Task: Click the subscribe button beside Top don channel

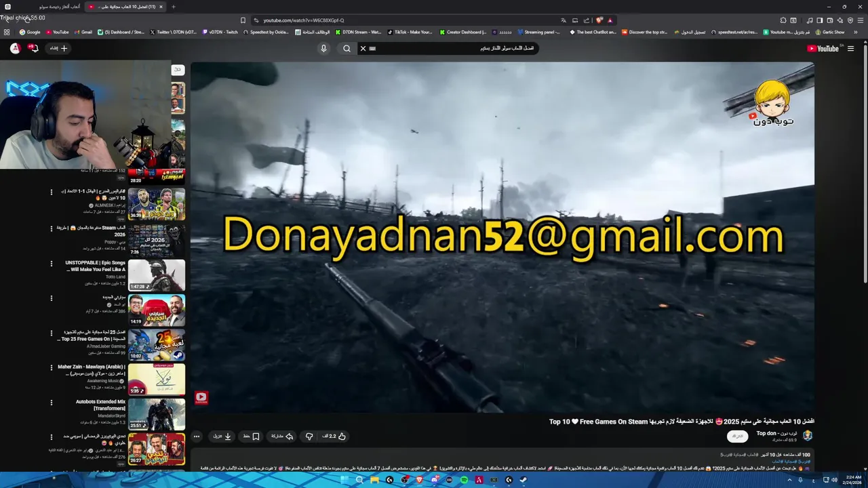Action: (x=737, y=436)
